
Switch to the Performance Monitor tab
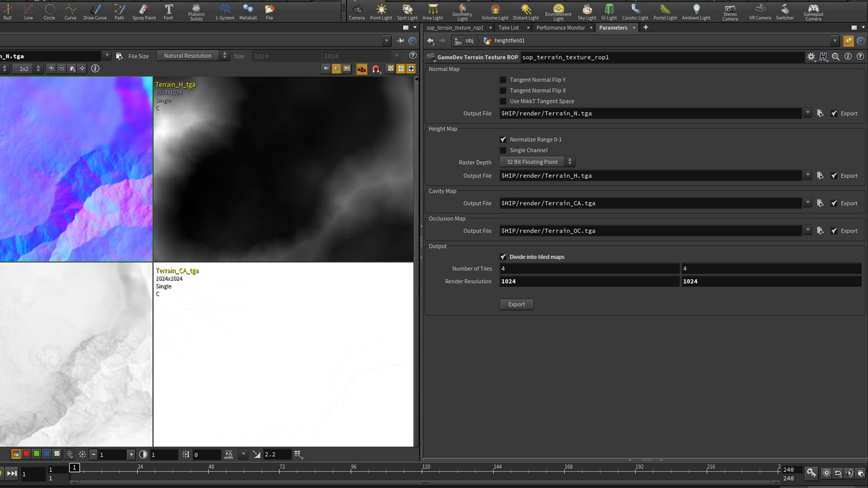click(x=561, y=28)
